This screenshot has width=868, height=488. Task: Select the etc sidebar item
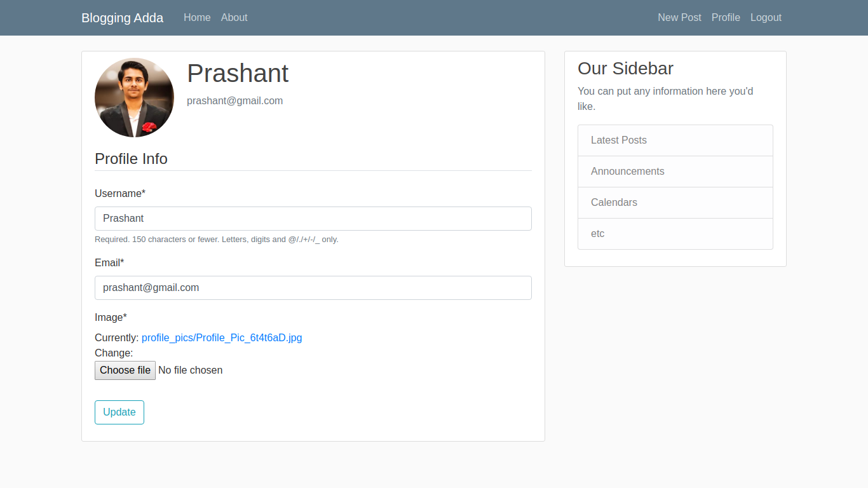[x=597, y=234]
